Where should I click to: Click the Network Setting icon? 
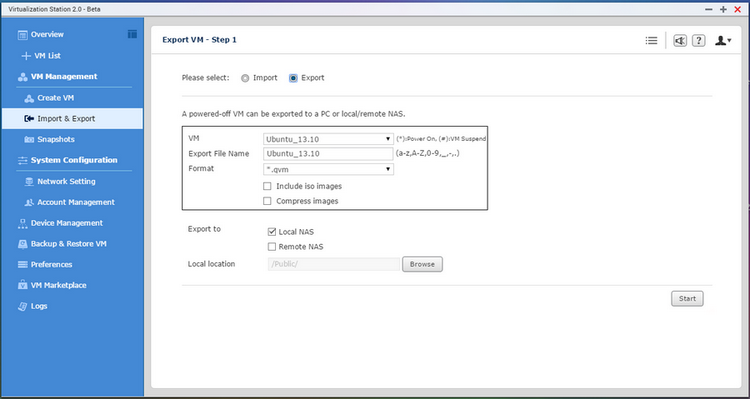(29, 182)
